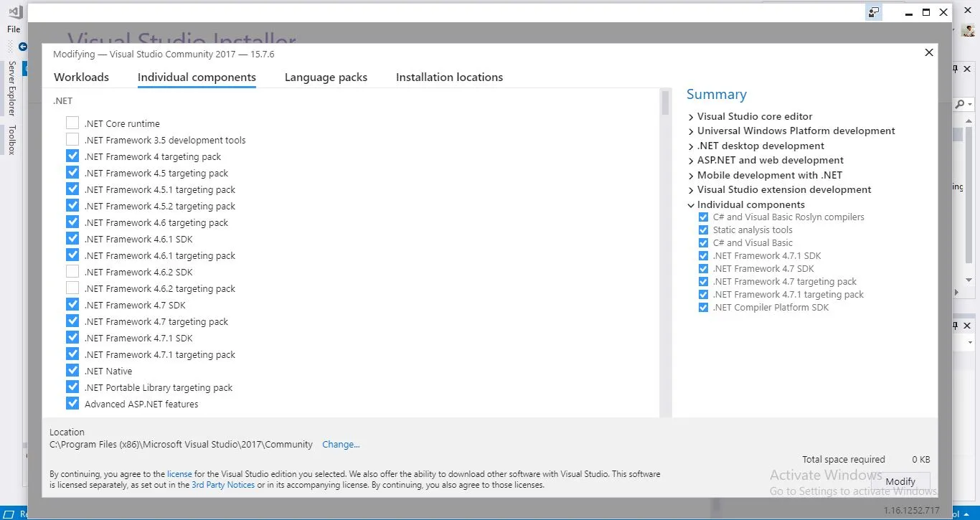This screenshot has height=520, width=980.
Task: Enable .NET Framework 4.6.2 targeting pack
Action: pos(72,288)
